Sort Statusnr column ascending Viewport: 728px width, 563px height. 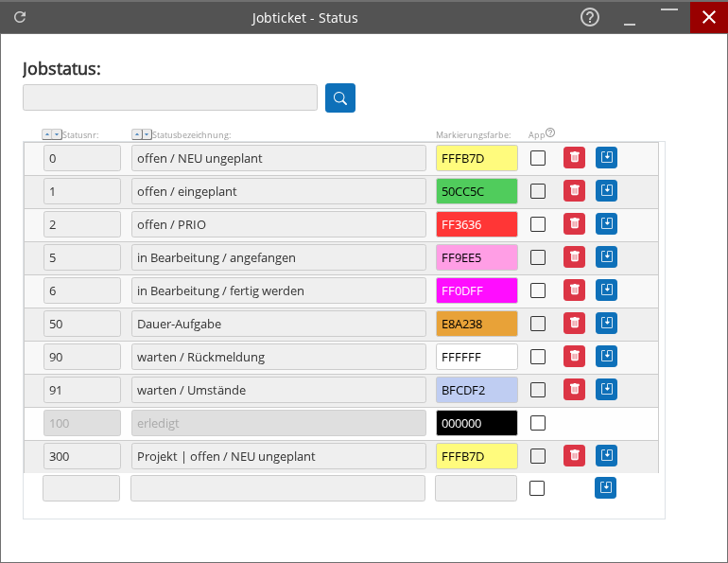tap(47, 134)
